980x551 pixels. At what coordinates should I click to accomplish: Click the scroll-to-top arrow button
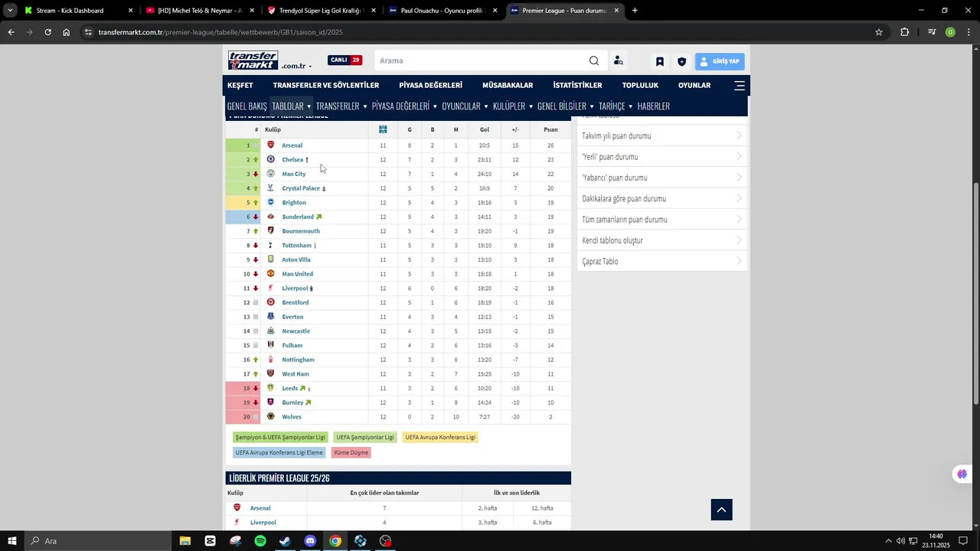coord(721,510)
